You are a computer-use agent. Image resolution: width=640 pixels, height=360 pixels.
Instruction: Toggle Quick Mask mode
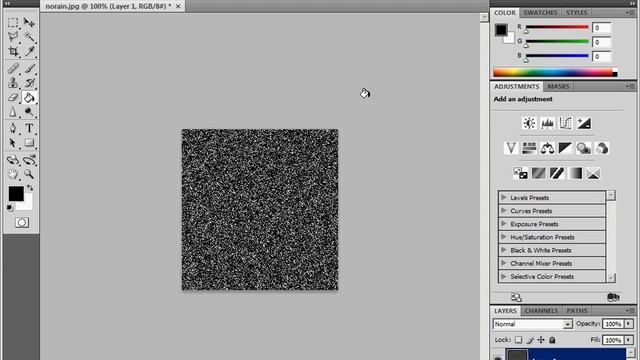pos(22,222)
